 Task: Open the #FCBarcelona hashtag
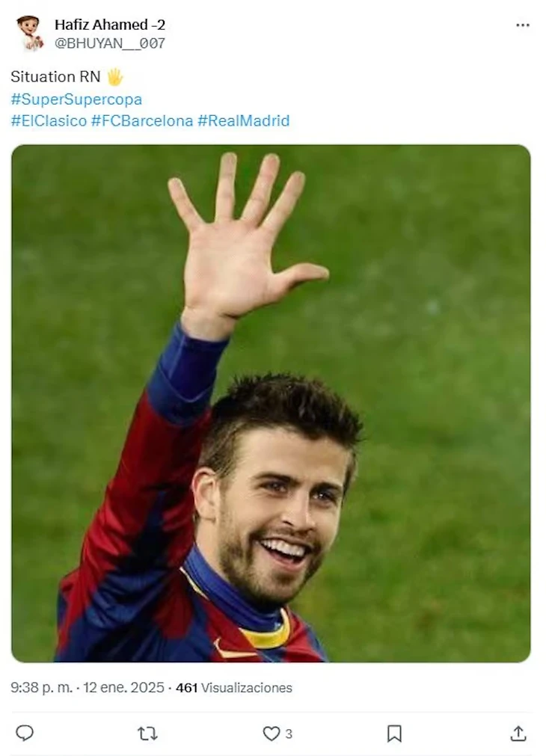click(142, 120)
